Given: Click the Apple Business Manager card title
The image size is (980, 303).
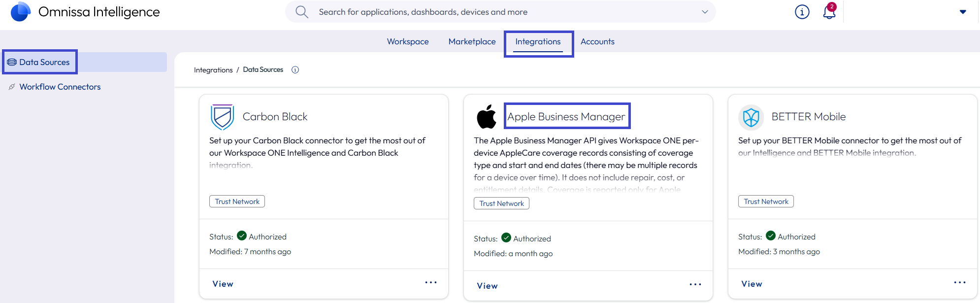Looking at the screenshot, I should pyautogui.click(x=566, y=117).
